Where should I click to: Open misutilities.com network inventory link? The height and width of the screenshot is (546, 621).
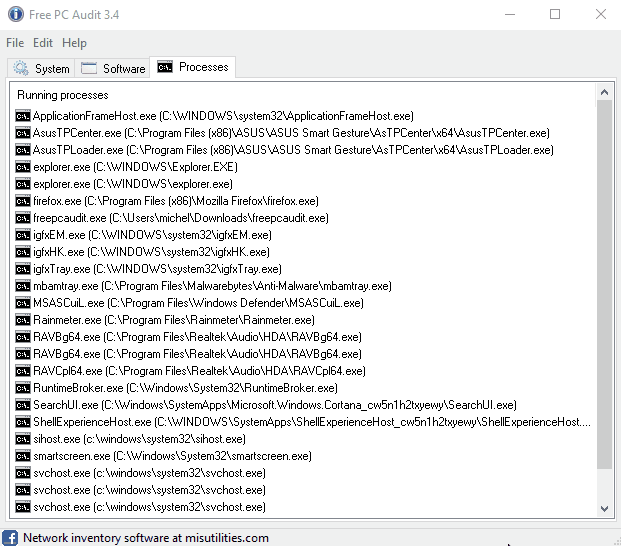(x=146, y=538)
